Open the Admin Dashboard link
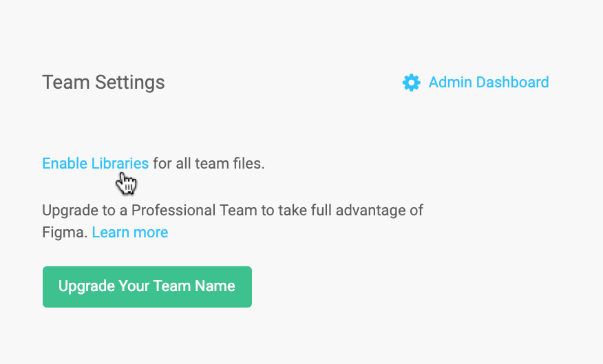The width and height of the screenshot is (603, 364). pos(488,83)
